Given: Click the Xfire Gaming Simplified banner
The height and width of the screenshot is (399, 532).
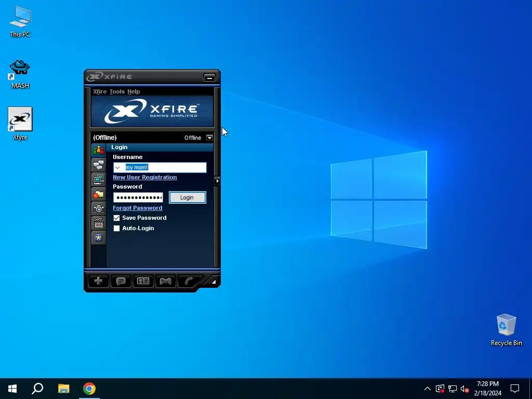Looking at the screenshot, I should tap(152, 111).
